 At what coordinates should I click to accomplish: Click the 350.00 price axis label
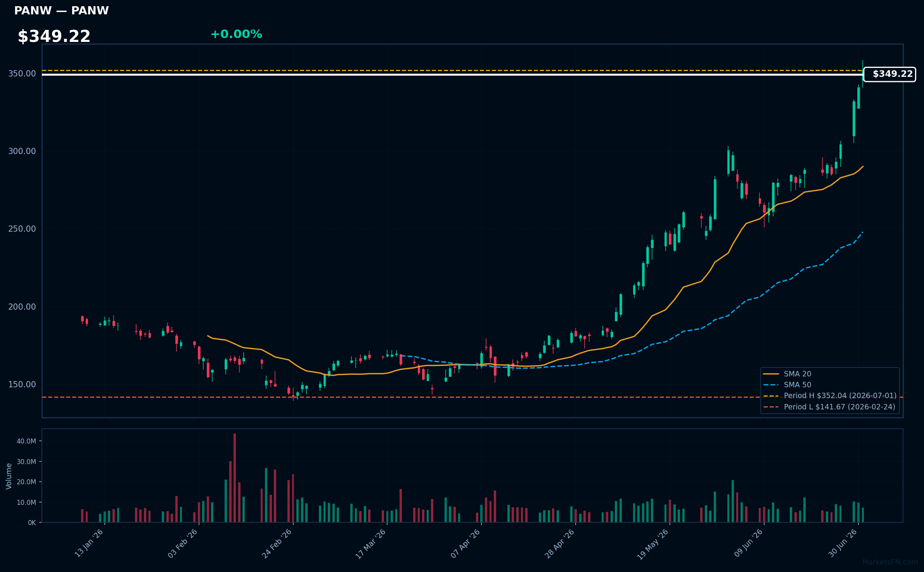(22, 74)
